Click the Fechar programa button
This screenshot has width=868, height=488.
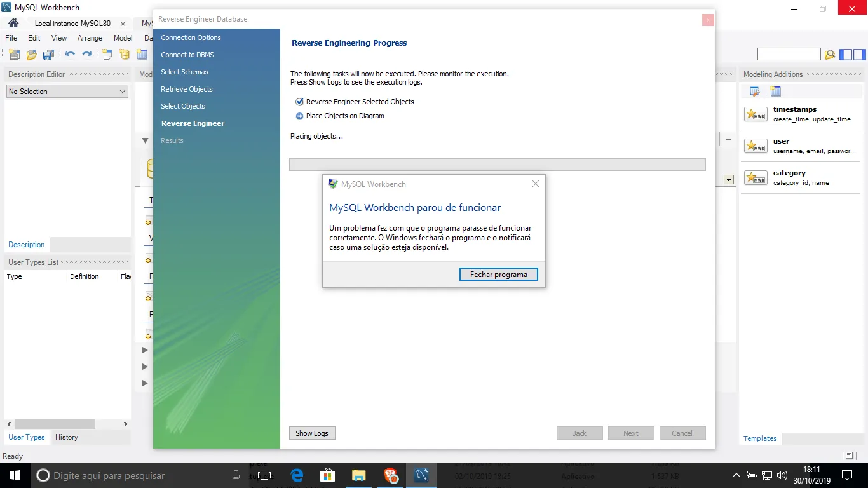pyautogui.click(x=499, y=274)
